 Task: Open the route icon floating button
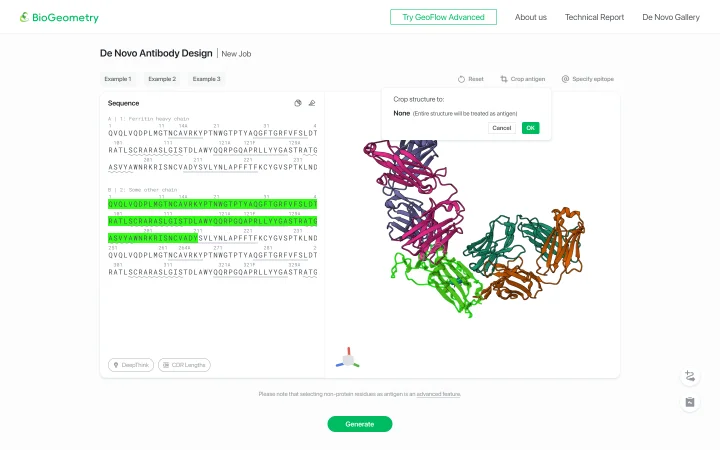[690, 376]
